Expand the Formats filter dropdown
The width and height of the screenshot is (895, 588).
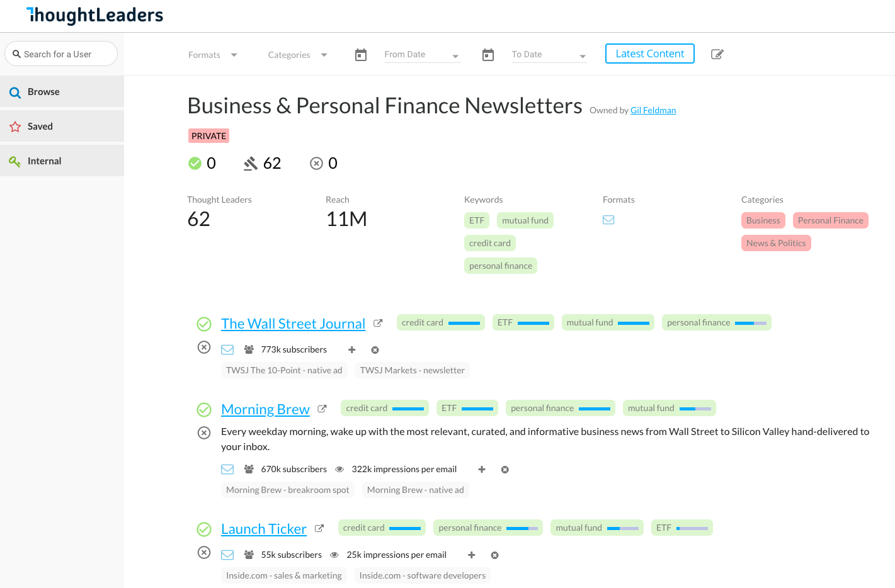coord(213,55)
